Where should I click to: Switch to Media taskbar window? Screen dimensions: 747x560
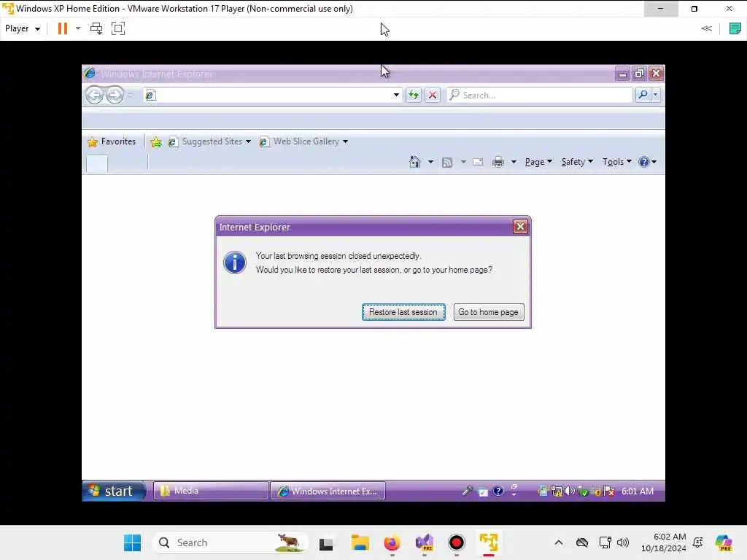click(211, 491)
